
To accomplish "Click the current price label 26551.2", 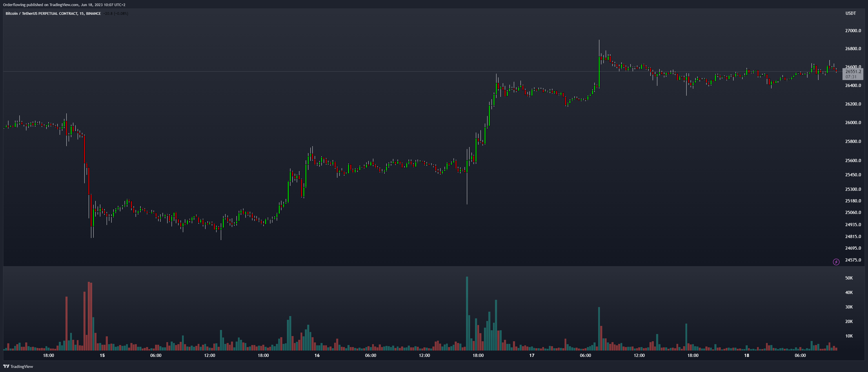I will coord(853,71).
